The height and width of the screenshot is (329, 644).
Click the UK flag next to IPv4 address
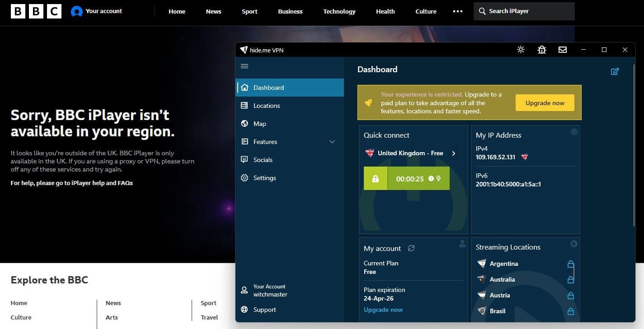[525, 157]
